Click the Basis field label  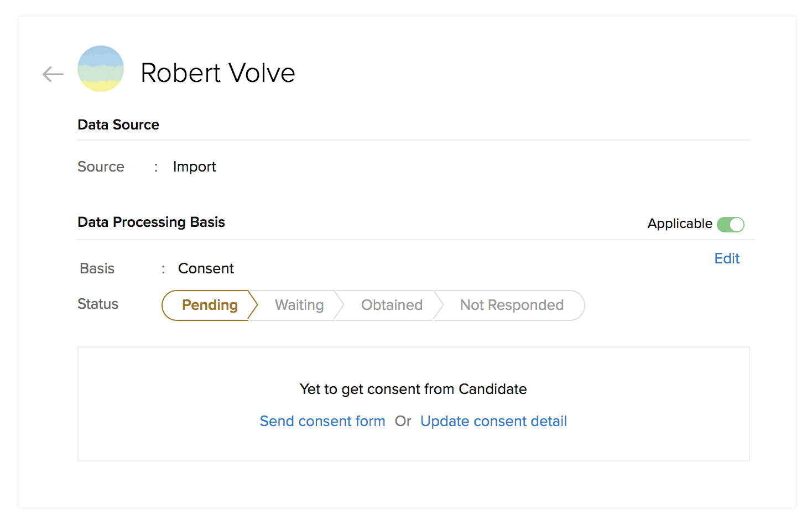97,268
